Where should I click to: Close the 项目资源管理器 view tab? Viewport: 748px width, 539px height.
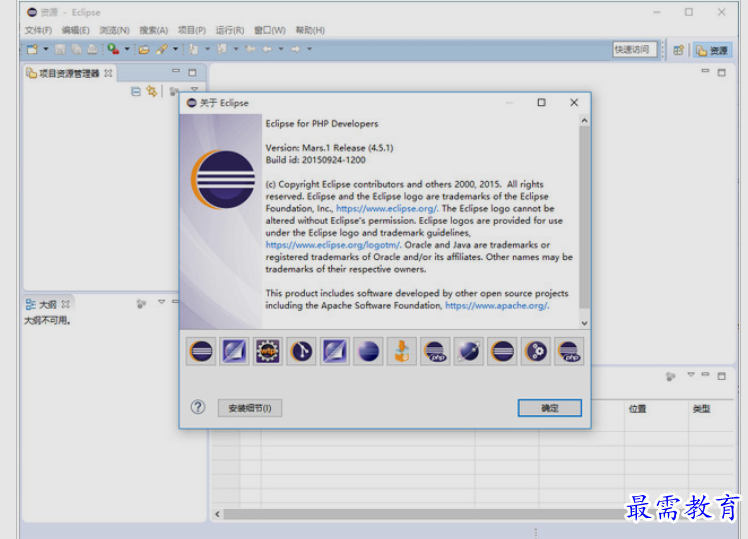(108, 73)
